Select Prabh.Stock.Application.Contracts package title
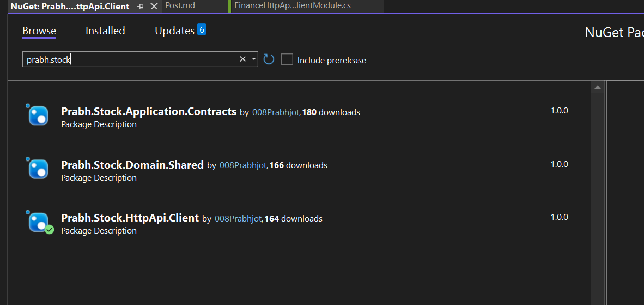Screen dimensions: 644x305 pyautogui.click(x=149, y=111)
